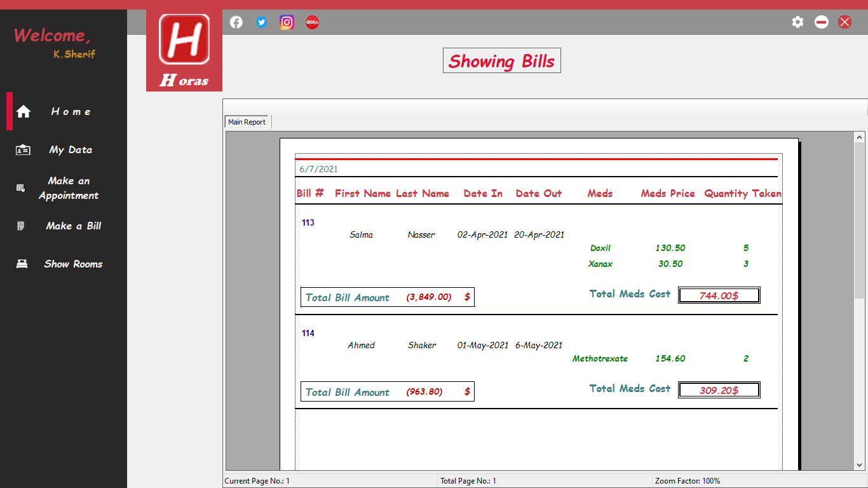Click first name Ahmed
Image resolution: width=868 pixels, height=488 pixels.
[362, 345]
